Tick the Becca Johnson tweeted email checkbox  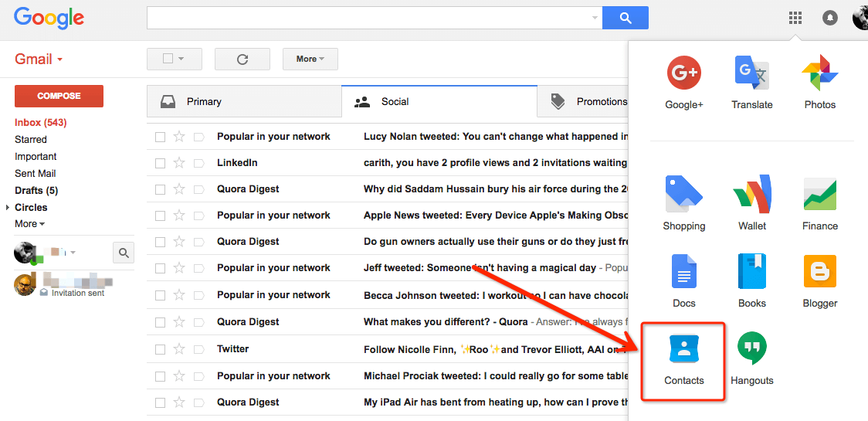pos(160,295)
